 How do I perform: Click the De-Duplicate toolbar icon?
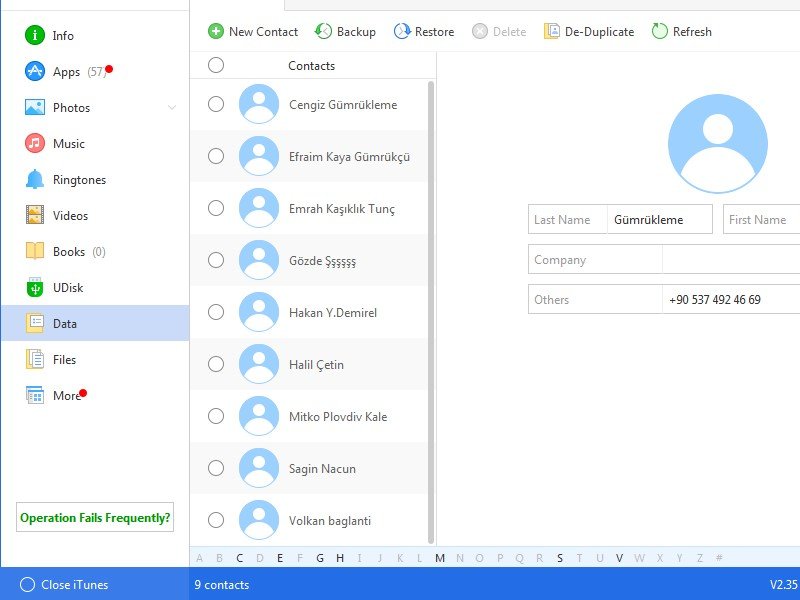552,31
